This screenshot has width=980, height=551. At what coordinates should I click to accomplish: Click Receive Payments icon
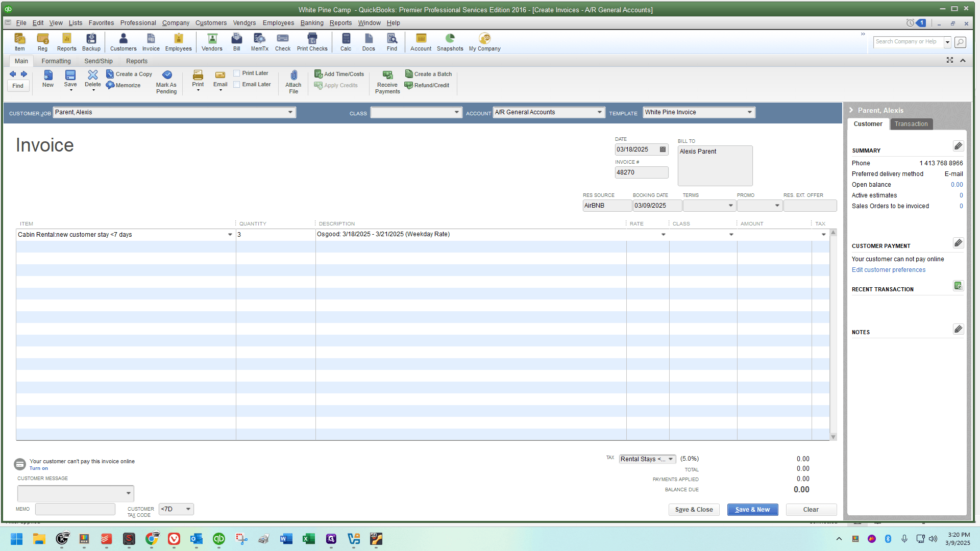(387, 82)
